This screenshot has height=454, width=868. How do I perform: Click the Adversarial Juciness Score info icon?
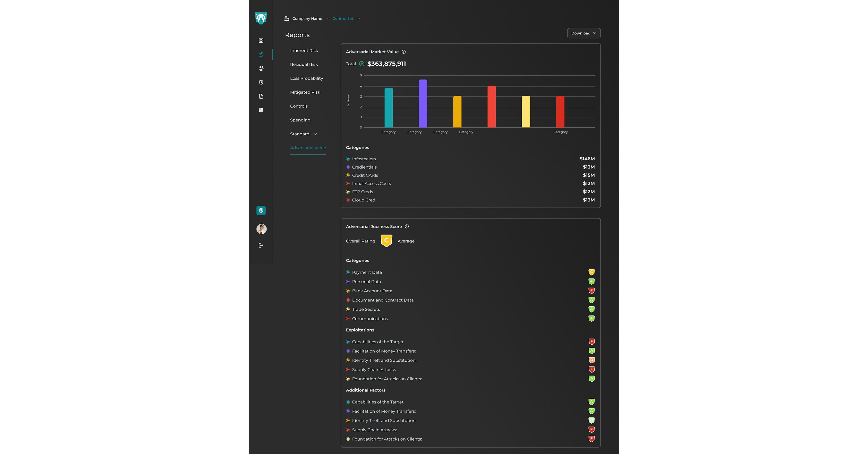[x=407, y=226]
